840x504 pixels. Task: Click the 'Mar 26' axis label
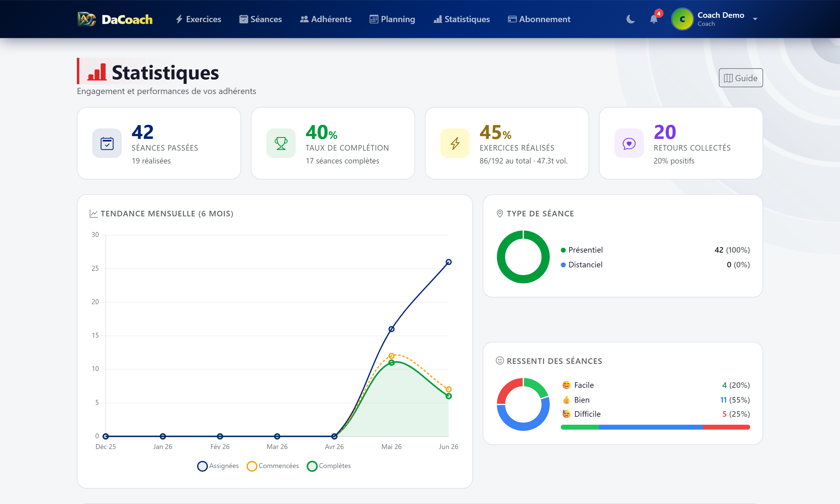(277, 447)
